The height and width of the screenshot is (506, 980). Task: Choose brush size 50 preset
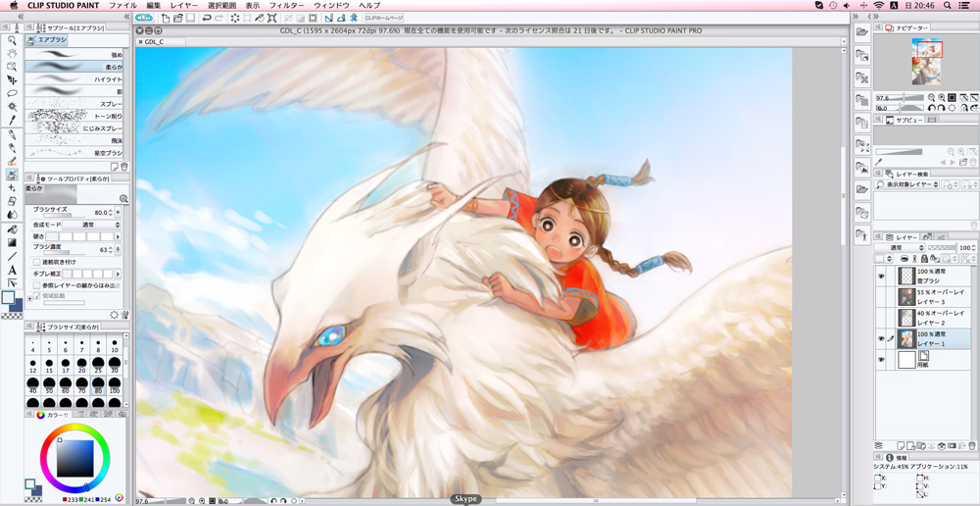(x=49, y=384)
